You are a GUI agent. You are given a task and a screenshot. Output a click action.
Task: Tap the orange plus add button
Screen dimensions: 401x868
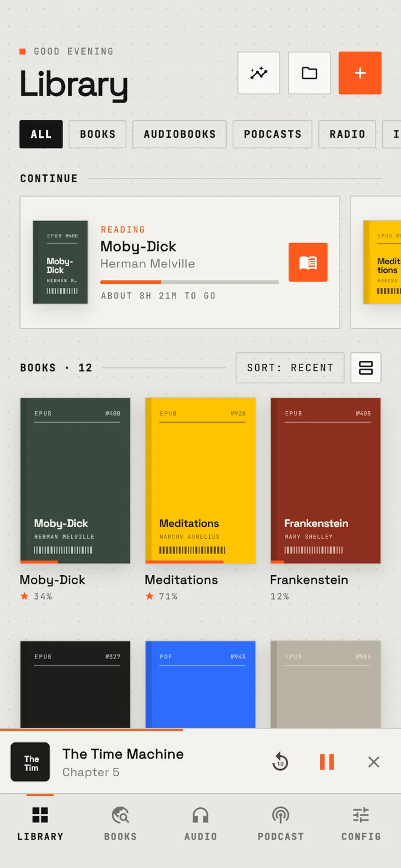point(360,73)
